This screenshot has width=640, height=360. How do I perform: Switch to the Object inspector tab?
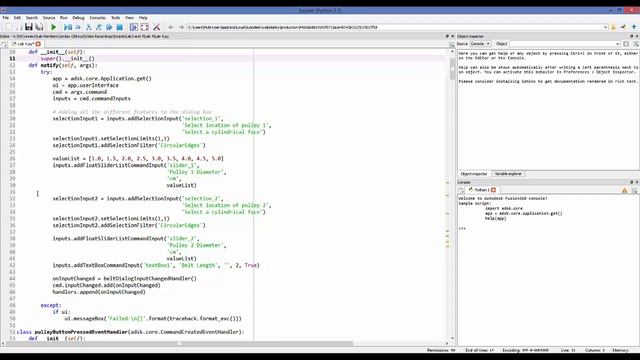click(x=474, y=174)
